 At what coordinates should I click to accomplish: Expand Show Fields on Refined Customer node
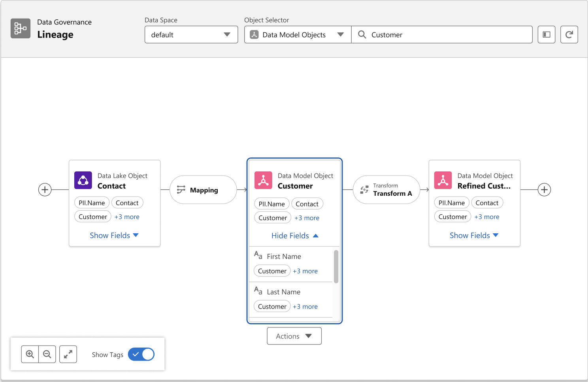pos(474,235)
